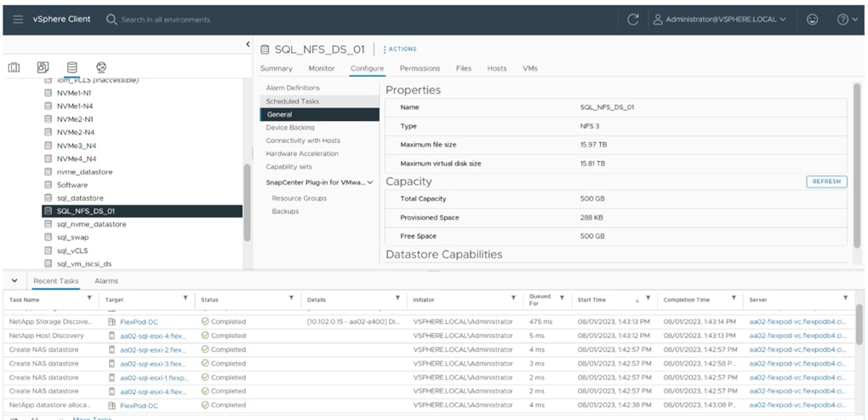The image size is (868, 420).
Task: Open Device Backing configuration
Action: (x=290, y=128)
